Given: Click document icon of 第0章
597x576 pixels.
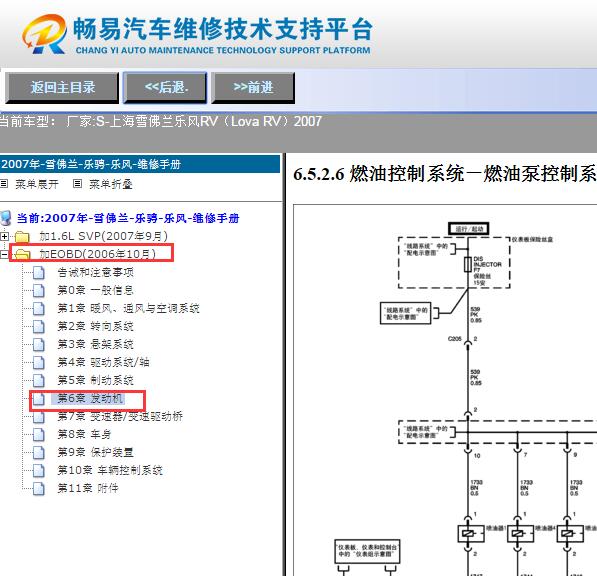Looking at the screenshot, I should tap(38, 290).
